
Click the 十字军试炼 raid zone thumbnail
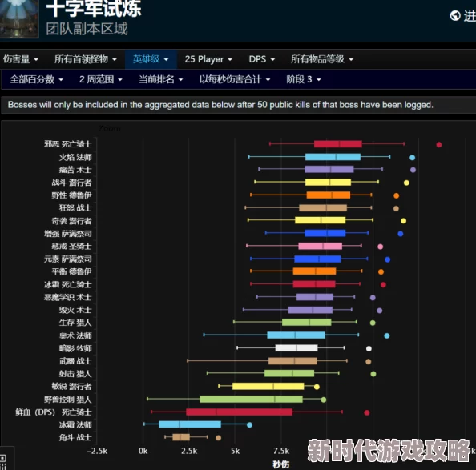(x=19, y=18)
